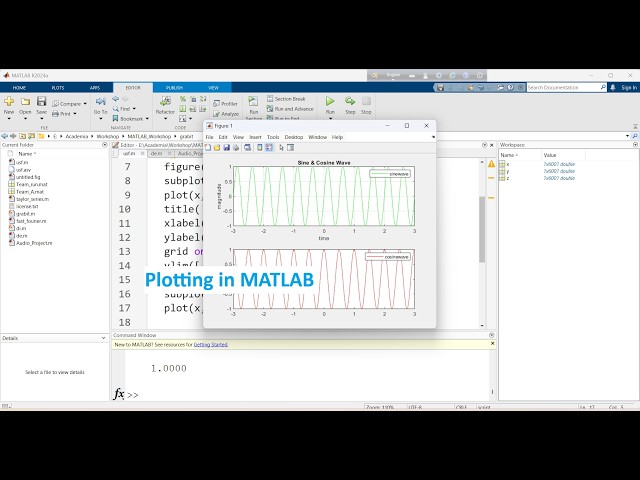Open the Profiler tool
Screen dimensions: 640x480
pyautogui.click(x=225, y=104)
